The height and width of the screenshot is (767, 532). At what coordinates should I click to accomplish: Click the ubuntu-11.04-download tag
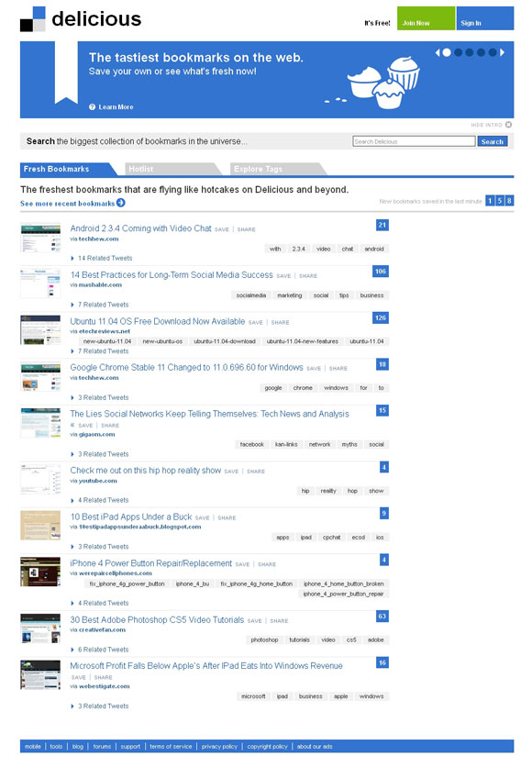225,341
